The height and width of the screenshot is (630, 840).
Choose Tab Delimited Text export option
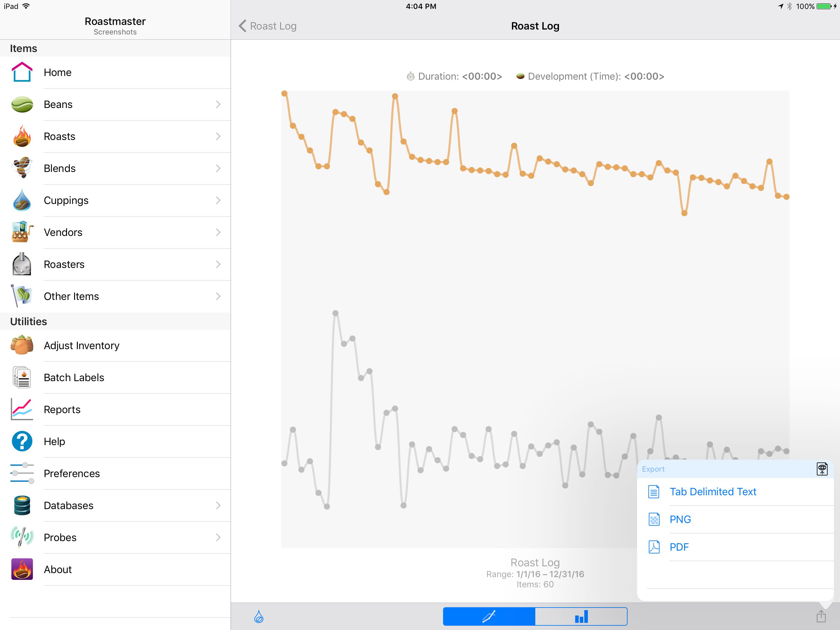pyautogui.click(x=712, y=492)
